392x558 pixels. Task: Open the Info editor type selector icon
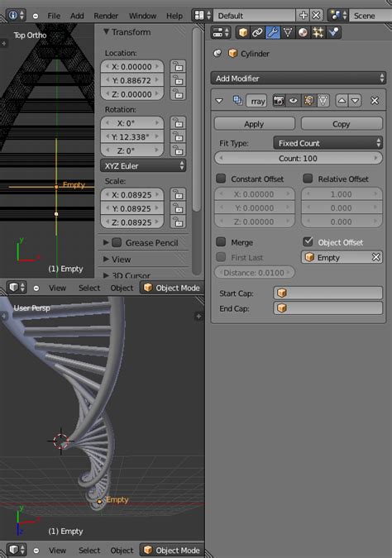(17, 16)
